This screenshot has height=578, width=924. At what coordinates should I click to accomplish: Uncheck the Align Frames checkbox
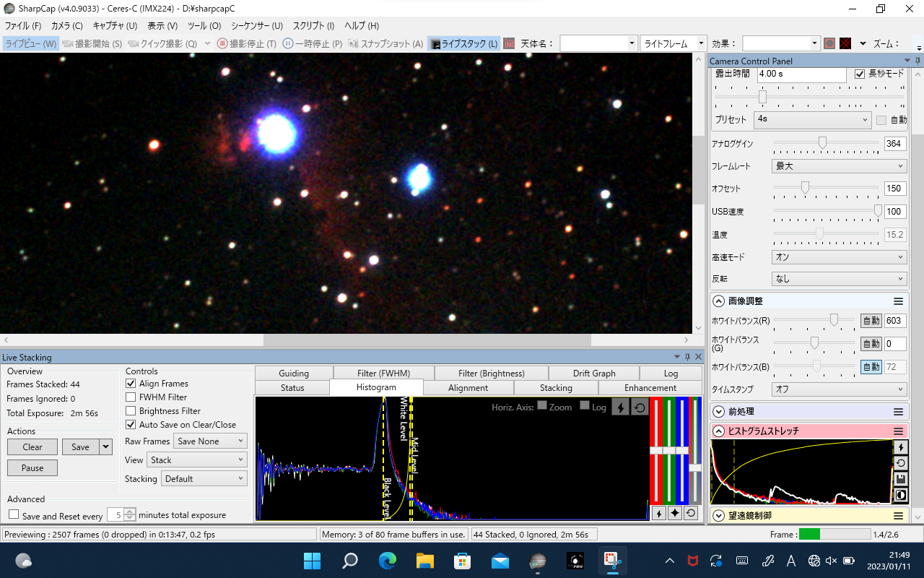pos(131,384)
